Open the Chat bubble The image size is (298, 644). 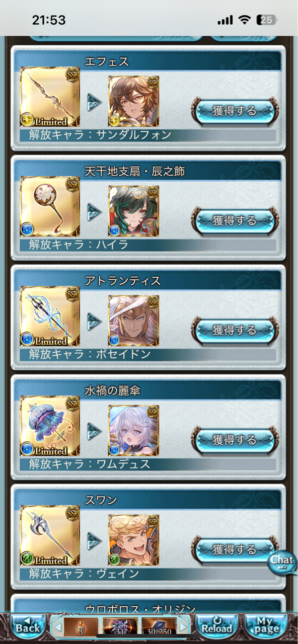tap(282, 562)
